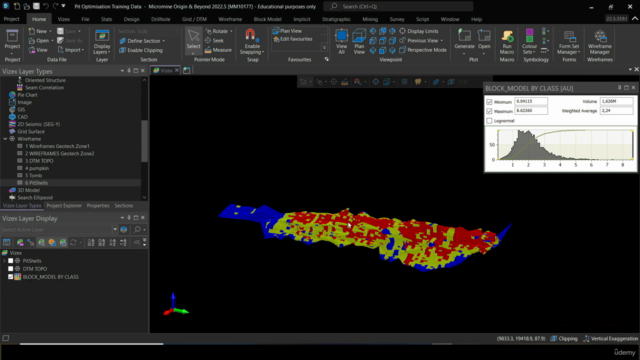This screenshot has height=360, width=640.
Task: Click the Minimum value field
Action: tap(531, 101)
